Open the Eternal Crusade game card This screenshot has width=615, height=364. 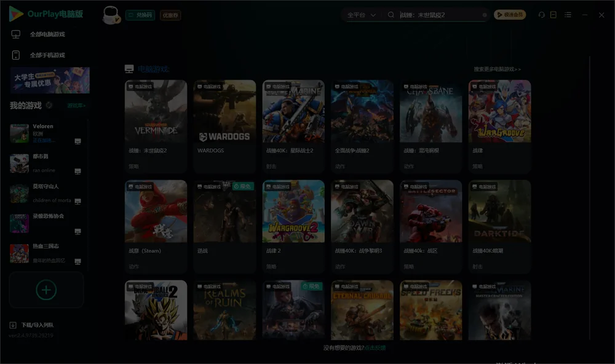pyautogui.click(x=362, y=310)
